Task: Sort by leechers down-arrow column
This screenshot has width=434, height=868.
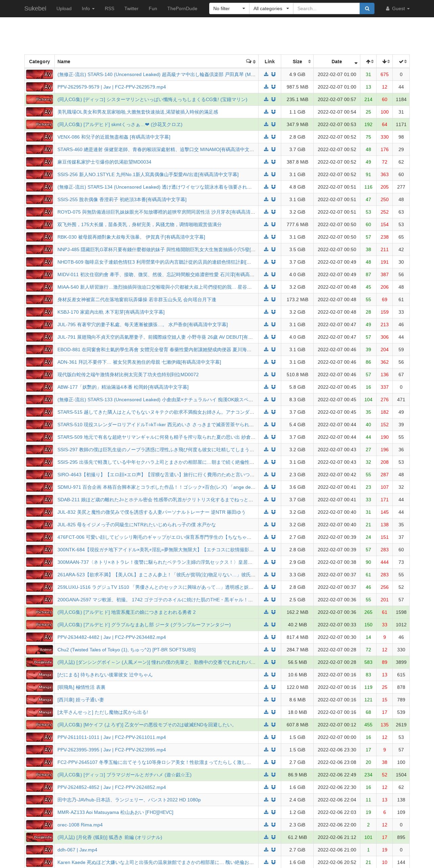Action: [x=385, y=62]
